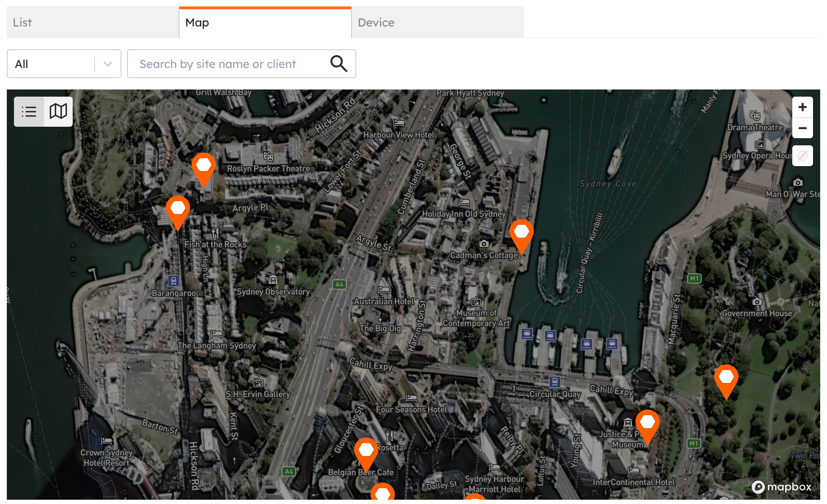The height and width of the screenshot is (504, 827).
Task: Click the site pin near Belgian Beer Cafe
Action: 366,451
